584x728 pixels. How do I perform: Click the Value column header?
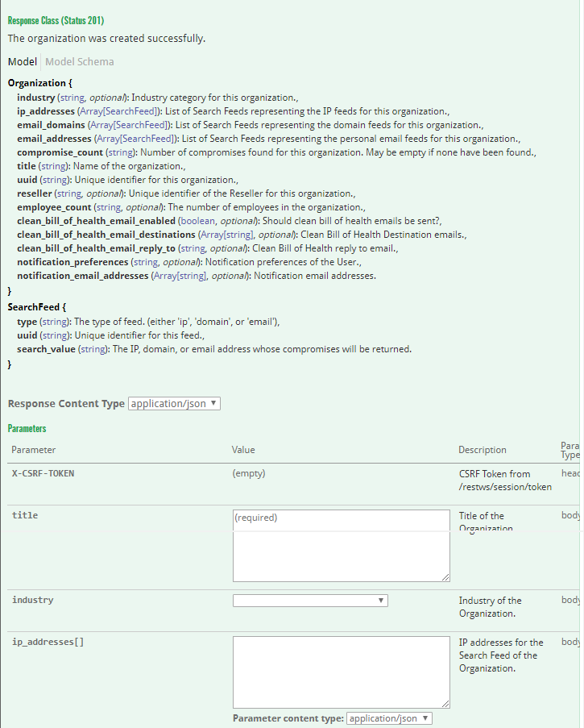(243, 450)
